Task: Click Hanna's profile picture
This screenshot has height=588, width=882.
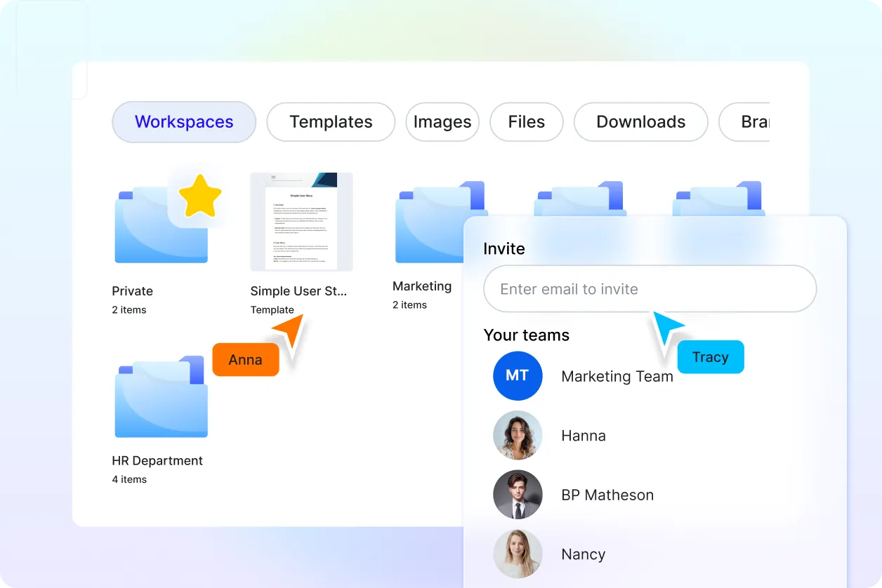Action: coord(518,435)
